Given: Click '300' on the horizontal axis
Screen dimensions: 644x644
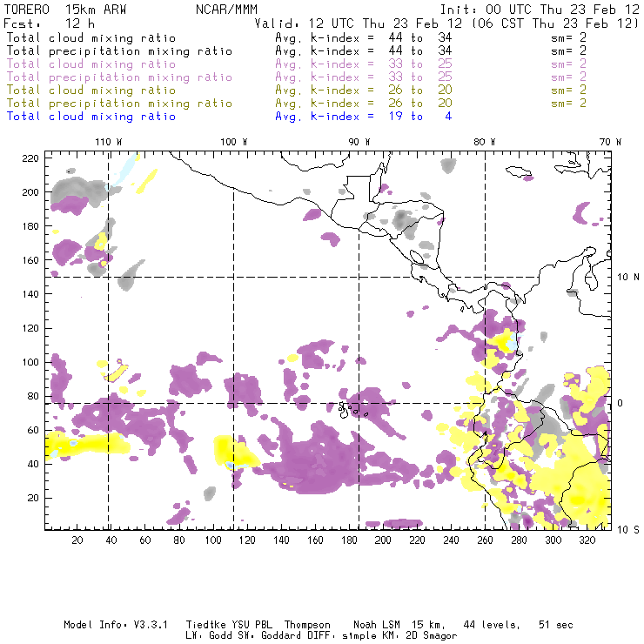Looking at the screenshot, I should (553, 540).
